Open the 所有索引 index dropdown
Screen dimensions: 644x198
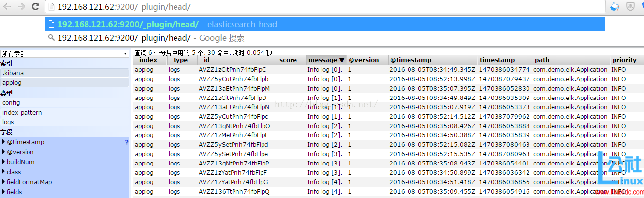coord(64,53)
